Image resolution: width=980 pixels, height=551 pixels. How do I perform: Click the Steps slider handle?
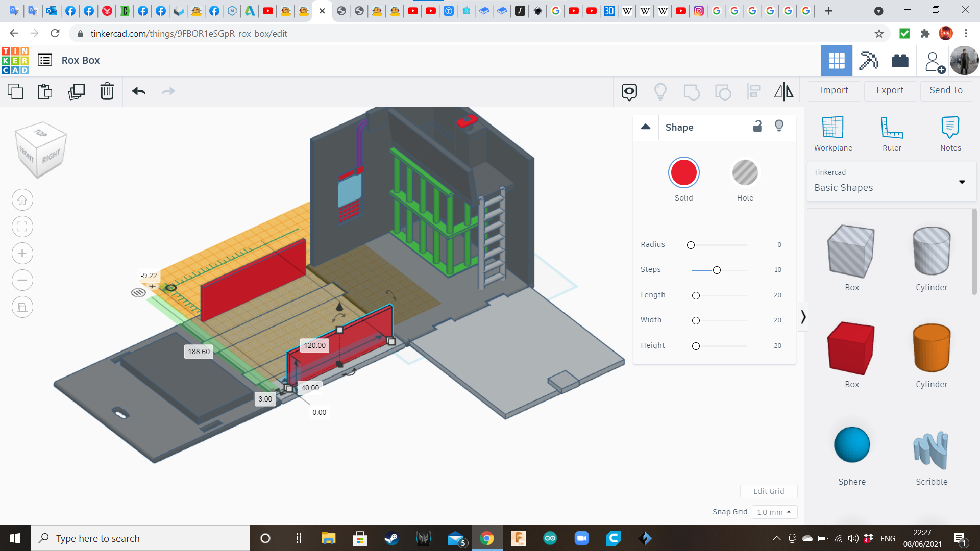(717, 270)
